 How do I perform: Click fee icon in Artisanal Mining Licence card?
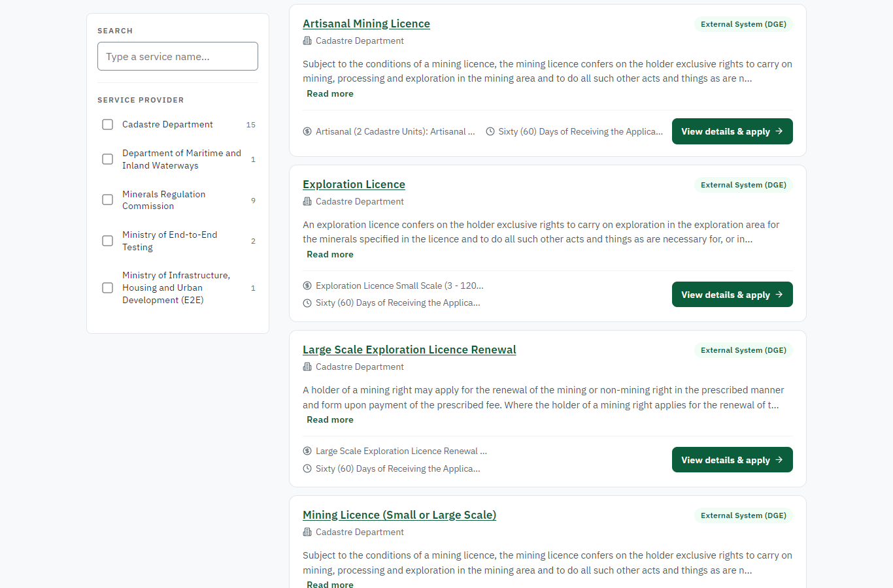[307, 131]
